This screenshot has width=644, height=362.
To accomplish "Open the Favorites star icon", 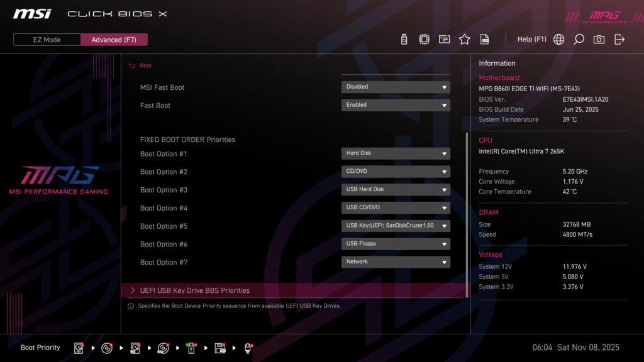I will 464,38.
